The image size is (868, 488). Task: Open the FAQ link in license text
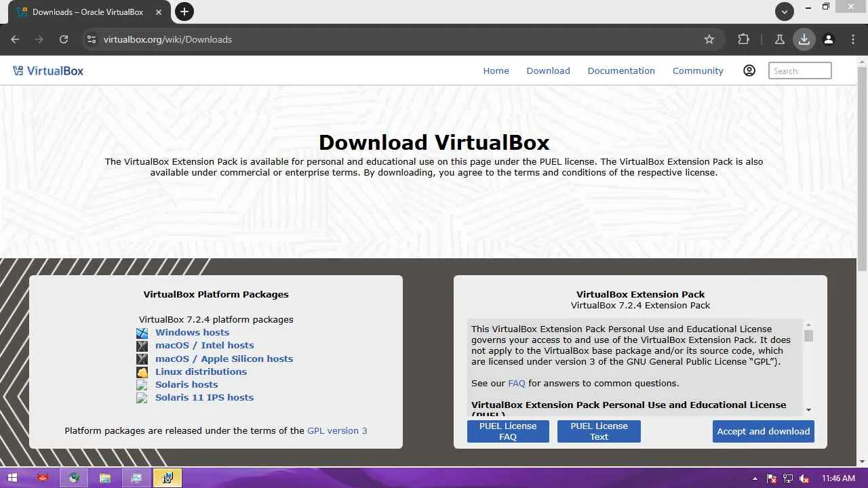[x=517, y=383]
